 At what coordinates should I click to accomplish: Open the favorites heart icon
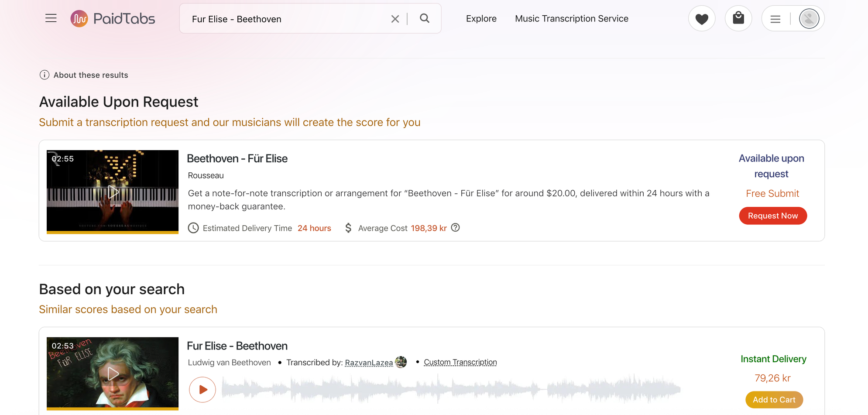(702, 19)
